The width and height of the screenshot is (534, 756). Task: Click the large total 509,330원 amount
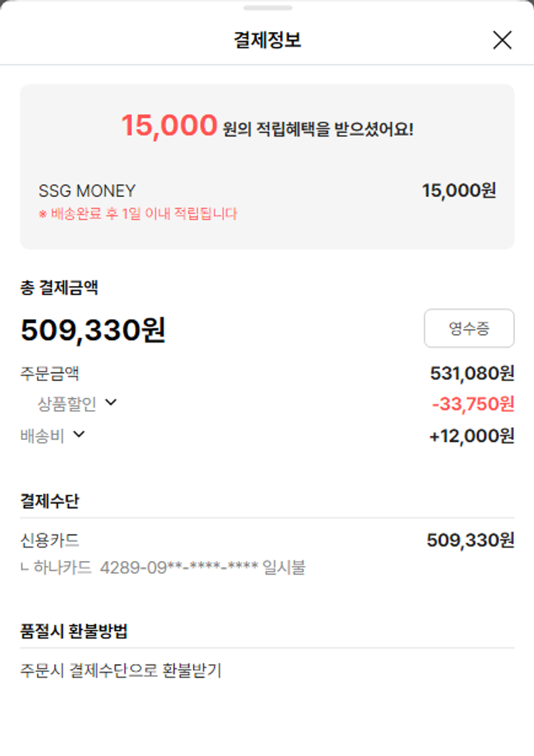point(93,330)
